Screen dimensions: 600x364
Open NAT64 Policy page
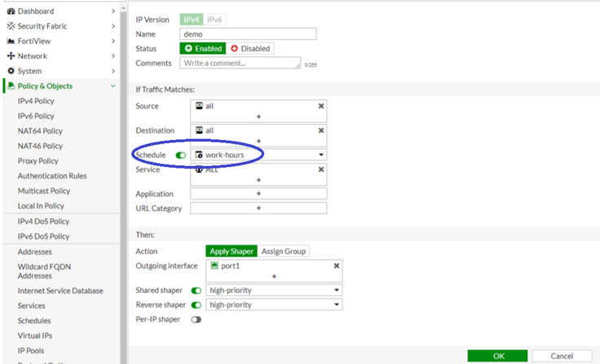click(40, 131)
